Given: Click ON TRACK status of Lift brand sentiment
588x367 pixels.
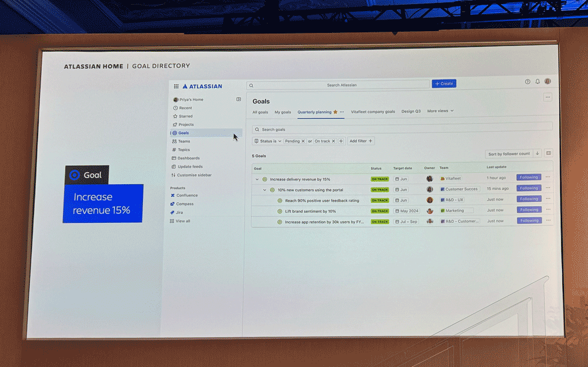Looking at the screenshot, I should tap(379, 211).
